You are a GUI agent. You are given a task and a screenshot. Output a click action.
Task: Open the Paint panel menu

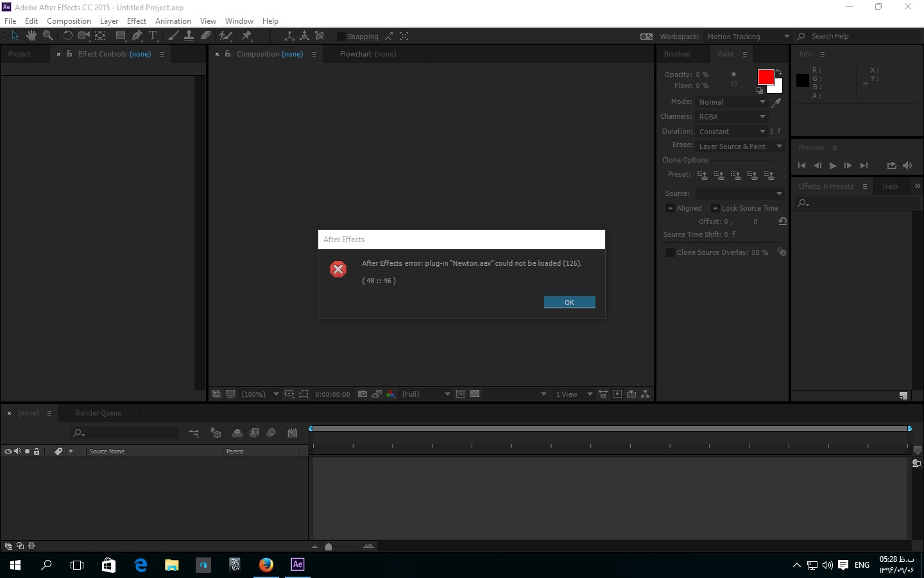pyautogui.click(x=745, y=54)
